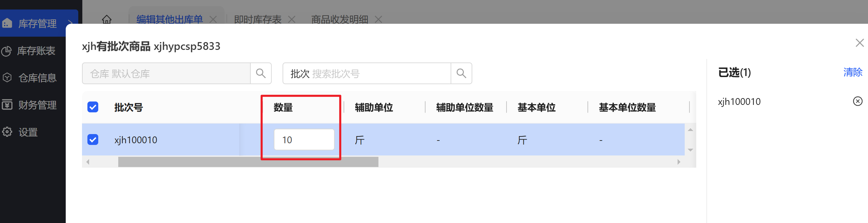Click the batch number search magnifier icon
868x223 pixels.
coord(461,73)
